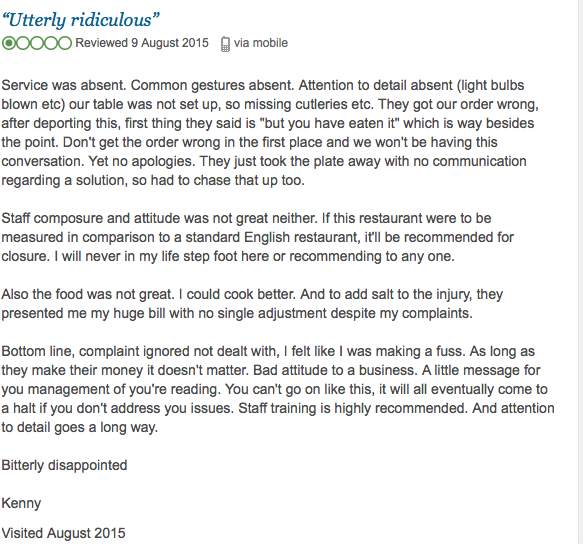Click the first filled green rating bubble
Viewport: 584px width, 544px height.
click(x=9, y=43)
